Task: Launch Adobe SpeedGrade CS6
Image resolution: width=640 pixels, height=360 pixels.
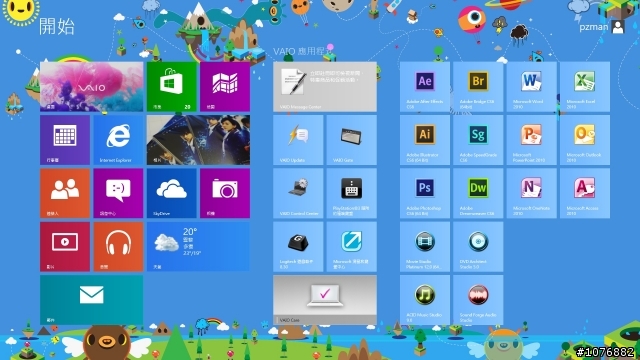Action: [478, 140]
